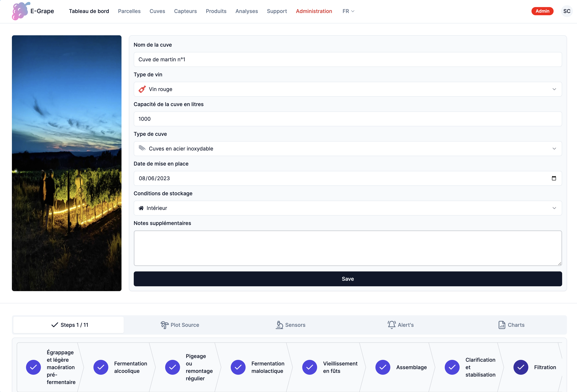Open the Cuves menu item
This screenshot has height=392, width=577.
(x=157, y=11)
